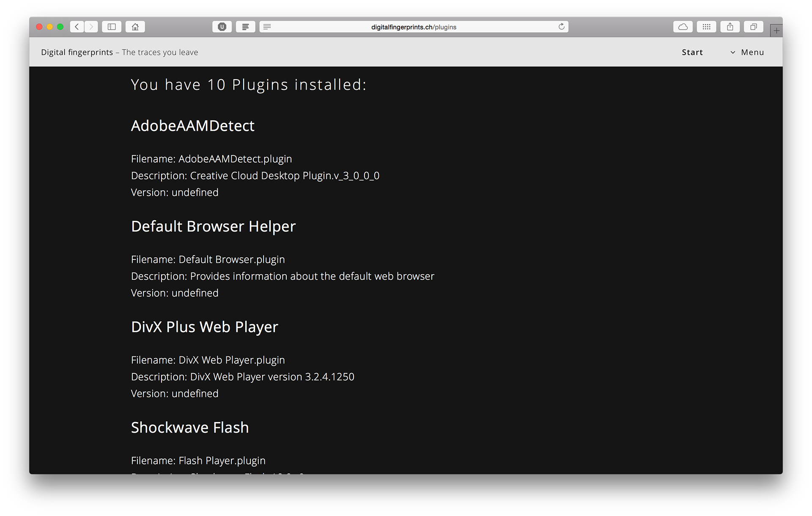The width and height of the screenshot is (812, 516).
Task: Expand the Menu dropdown in site header
Action: [x=747, y=52]
